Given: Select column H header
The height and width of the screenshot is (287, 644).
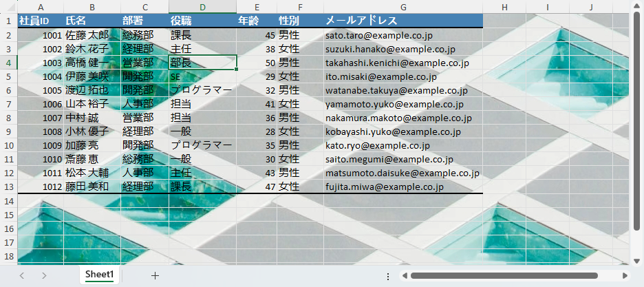Looking at the screenshot, I should tap(504, 7).
